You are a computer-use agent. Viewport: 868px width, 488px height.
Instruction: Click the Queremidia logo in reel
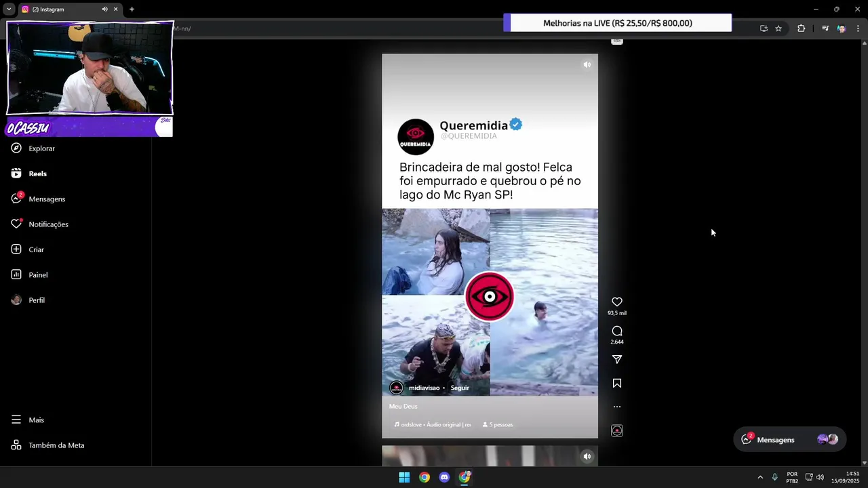pos(416,137)
